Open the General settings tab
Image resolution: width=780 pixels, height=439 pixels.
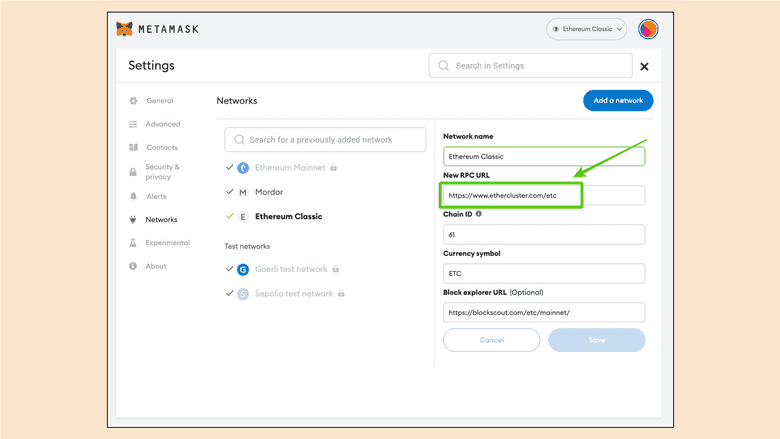159,101
